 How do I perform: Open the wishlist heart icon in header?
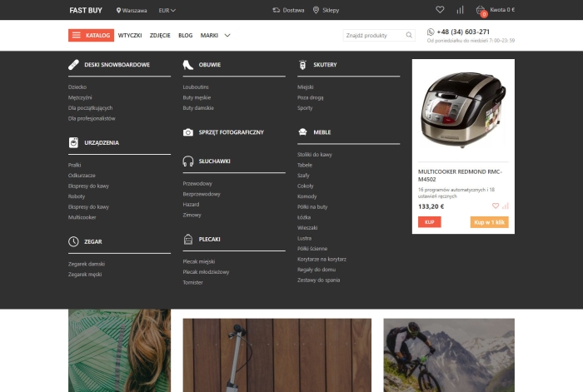coord(440,10)
